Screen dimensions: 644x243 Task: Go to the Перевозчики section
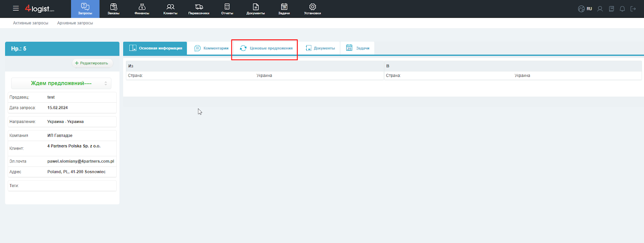pos(199,9)
